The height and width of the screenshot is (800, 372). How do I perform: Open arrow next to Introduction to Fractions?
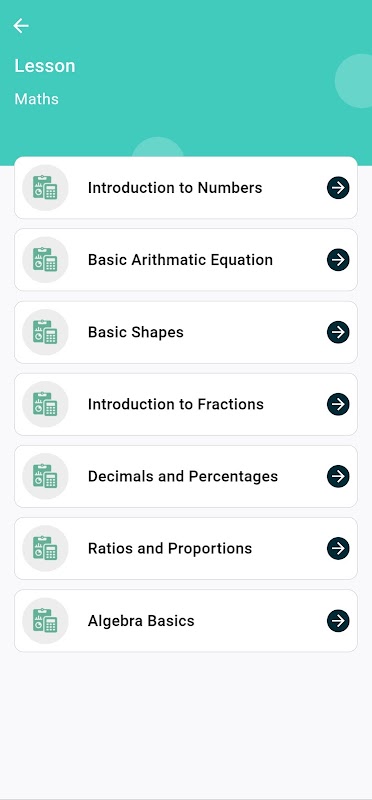[338, 404]
